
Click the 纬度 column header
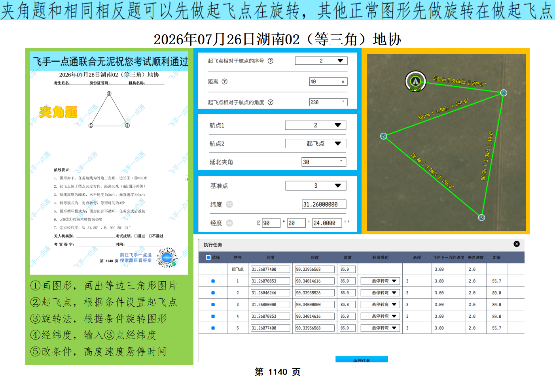271,258
